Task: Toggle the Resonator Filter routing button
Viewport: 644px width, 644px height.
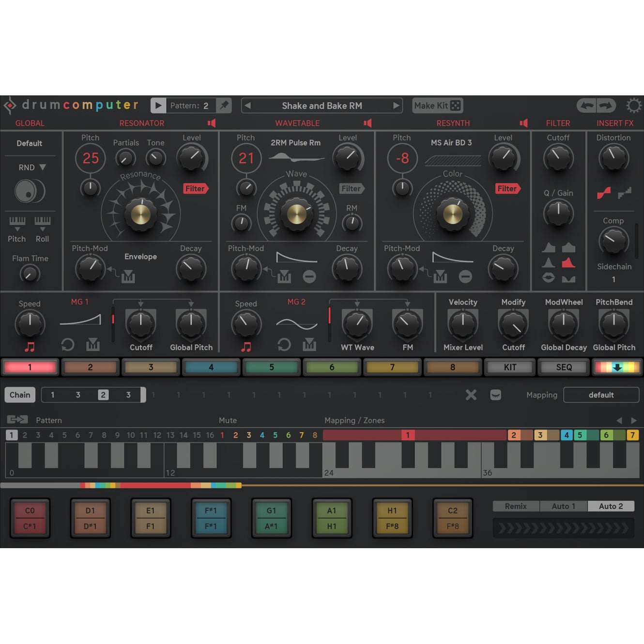Action: [x=196, y=188]
